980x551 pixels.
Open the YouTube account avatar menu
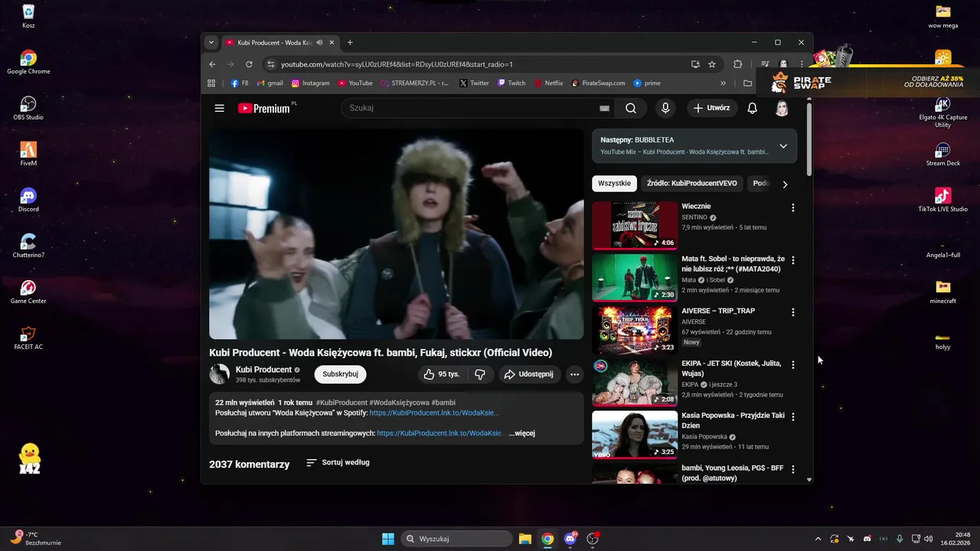(782, 108)
